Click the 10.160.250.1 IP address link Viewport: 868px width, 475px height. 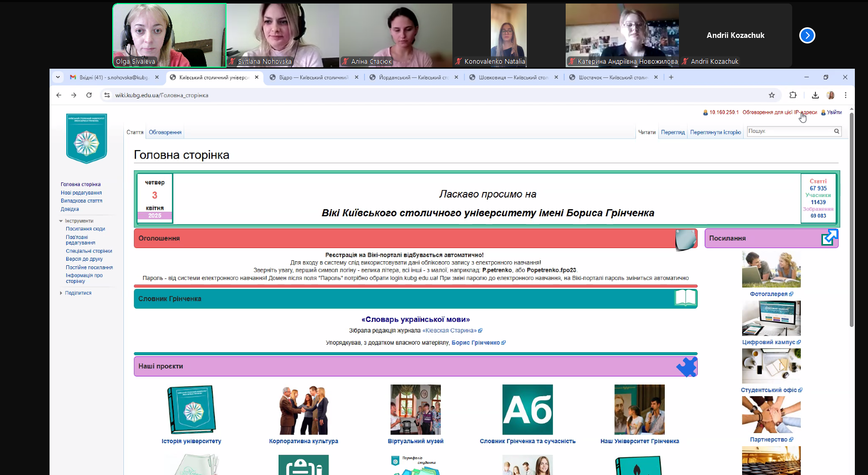coord(724,113)
